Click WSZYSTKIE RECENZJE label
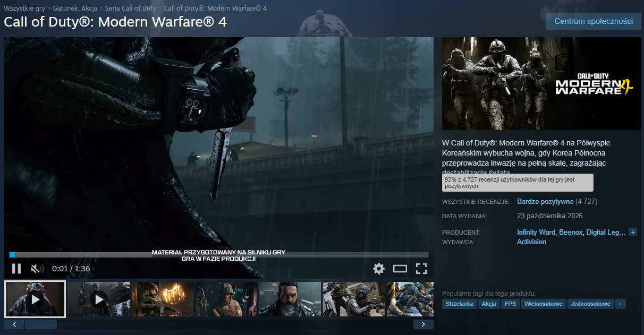The image size is (644, 335). coord(476,202)
